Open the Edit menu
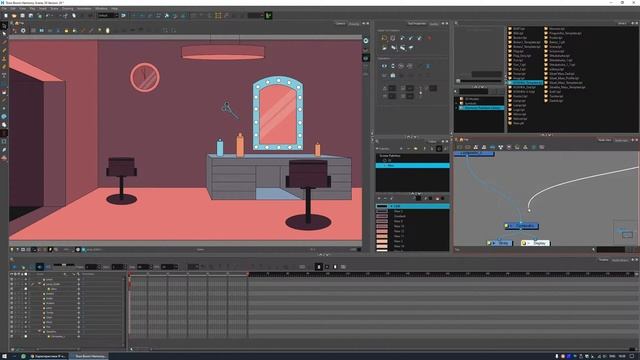The height and width of the screenshot is (360, 640). coord(13,9)
